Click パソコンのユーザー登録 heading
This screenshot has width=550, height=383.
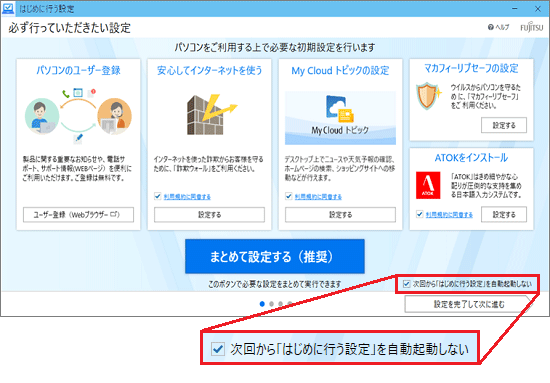[x=78, y=70]
